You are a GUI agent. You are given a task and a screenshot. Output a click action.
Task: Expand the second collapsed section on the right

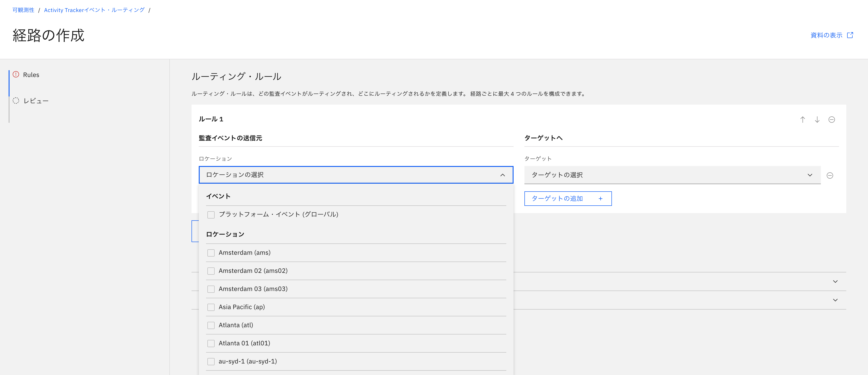[x=835, y=300]
